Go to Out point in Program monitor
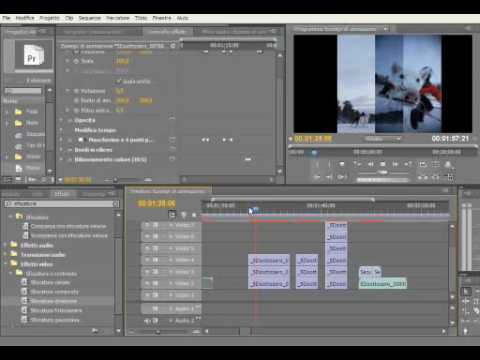The image size is (480, 360). (329, 177)
